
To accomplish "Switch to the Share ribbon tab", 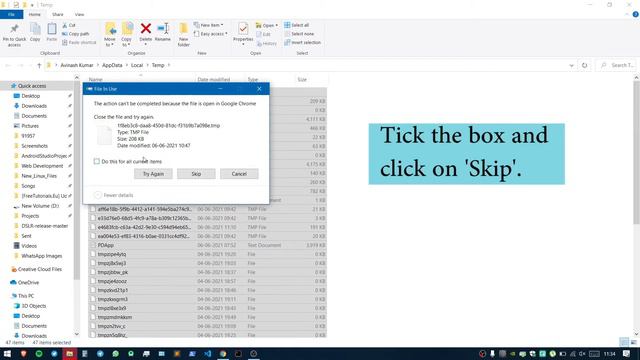I will [58, 14].
